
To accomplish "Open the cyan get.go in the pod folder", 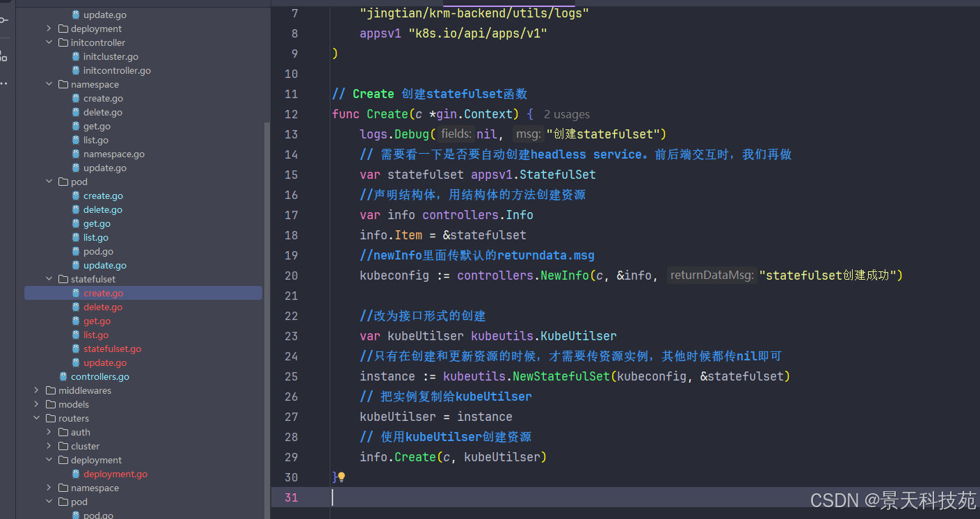I will pos(97,223).
